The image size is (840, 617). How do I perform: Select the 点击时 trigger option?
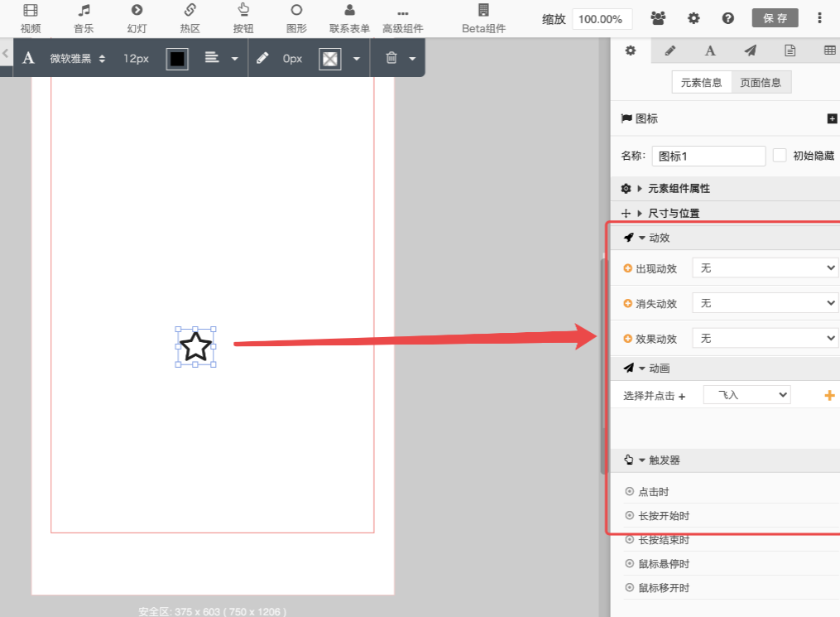pyautogui.click(x=653, y=492)
